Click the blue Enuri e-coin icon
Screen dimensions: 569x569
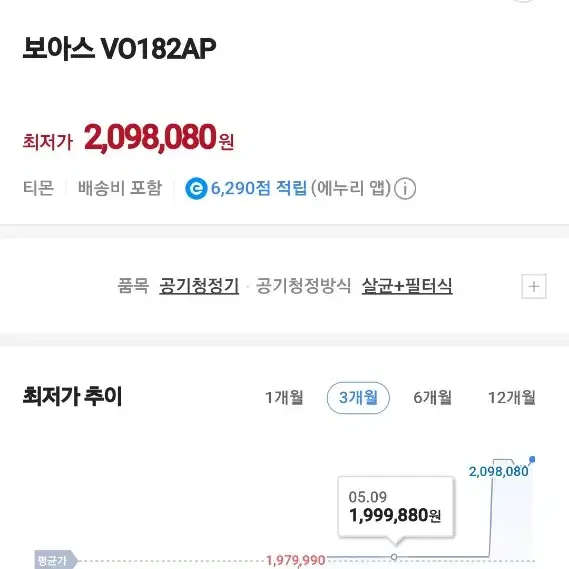pos(196,188)
